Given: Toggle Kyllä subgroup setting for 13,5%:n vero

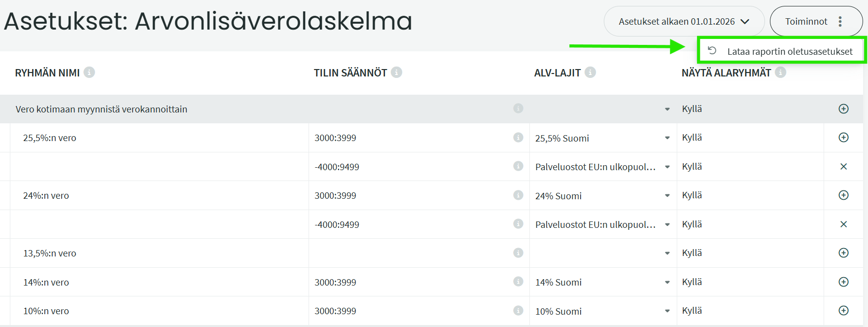Looking at the screenshot, I should [x=692, y=253].
